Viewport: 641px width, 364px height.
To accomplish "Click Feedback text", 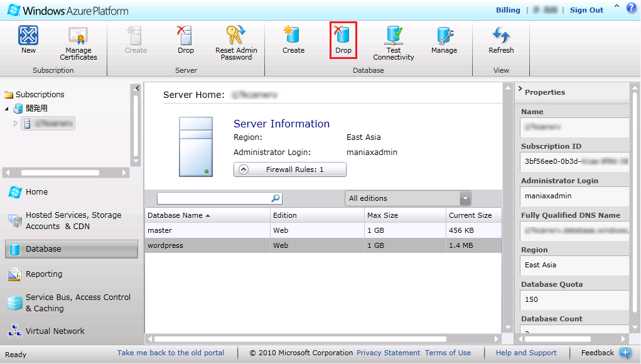I will (598, 353).
